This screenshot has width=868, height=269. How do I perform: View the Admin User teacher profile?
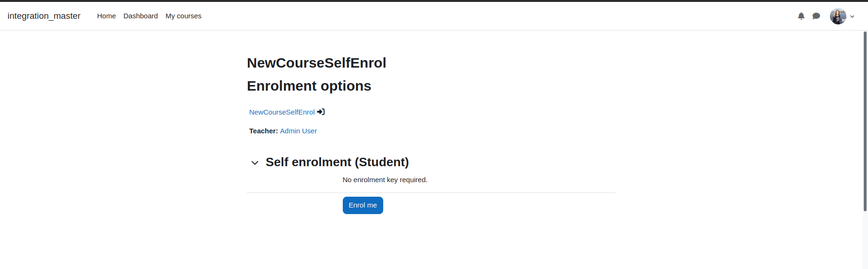(298, 131)
